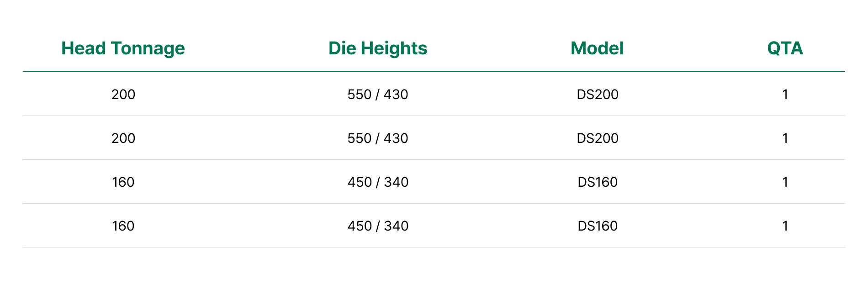Screen dimensions: 868x284
Task: Select head tonnage 160 in third row
Action: pos(123,182)
